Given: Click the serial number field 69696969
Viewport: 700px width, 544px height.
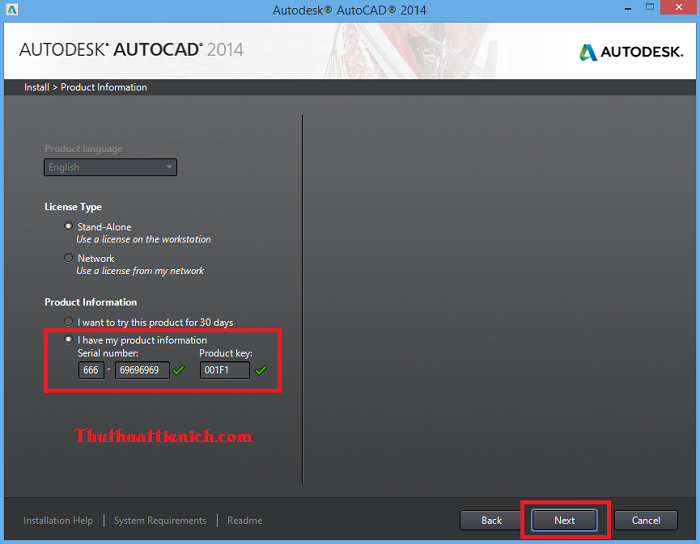Looking at the screenshot, I should (x=142, y=370).
